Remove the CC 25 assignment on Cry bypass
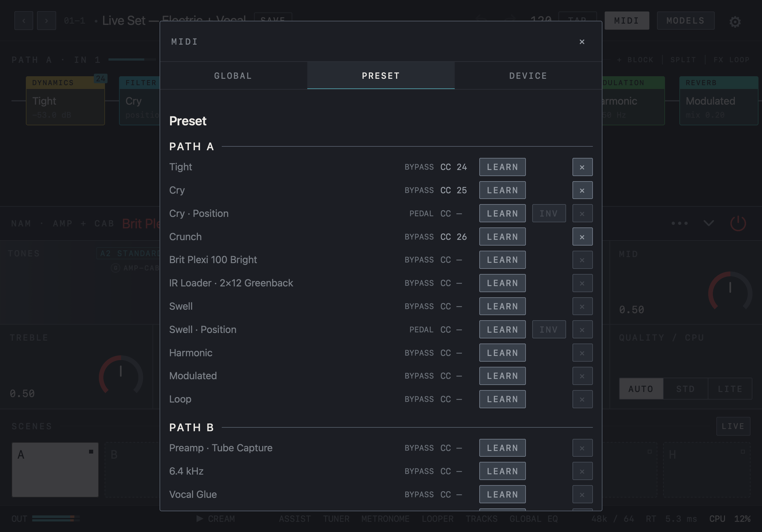762x532 pixels. [582, 190]
